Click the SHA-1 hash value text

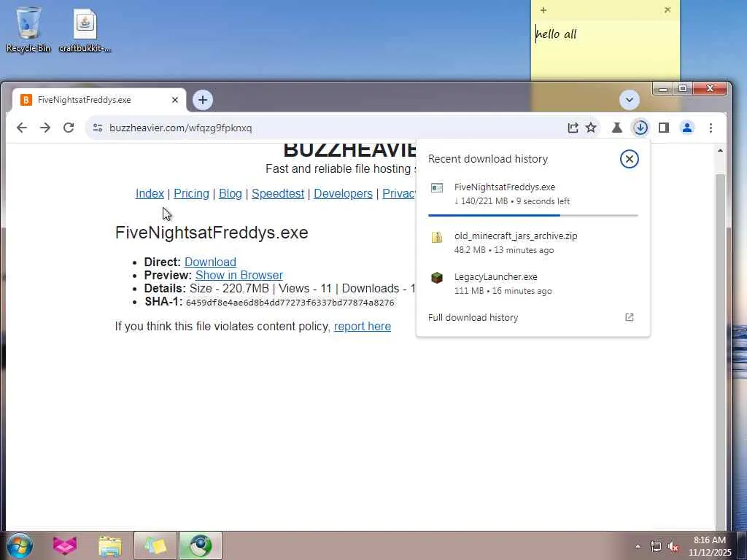click(x=290, y=303)
